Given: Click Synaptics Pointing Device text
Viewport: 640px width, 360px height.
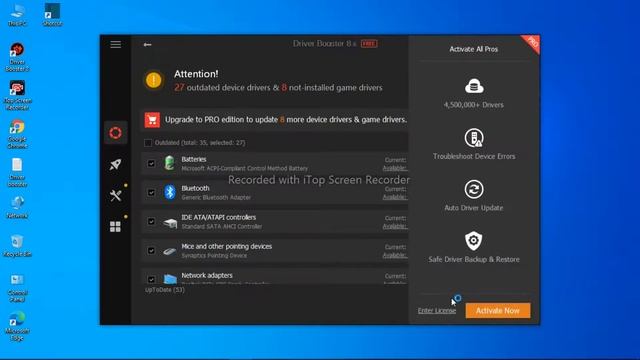Looking at the screenshot, I should coord(214,255).
